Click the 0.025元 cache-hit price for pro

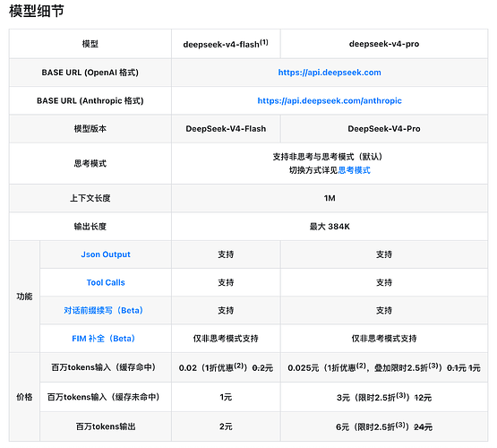[x=303, y=368]
